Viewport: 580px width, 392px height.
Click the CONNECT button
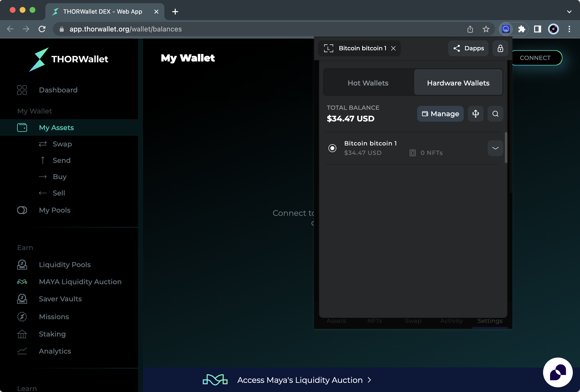pyautogui.click(x=535, y=58)
